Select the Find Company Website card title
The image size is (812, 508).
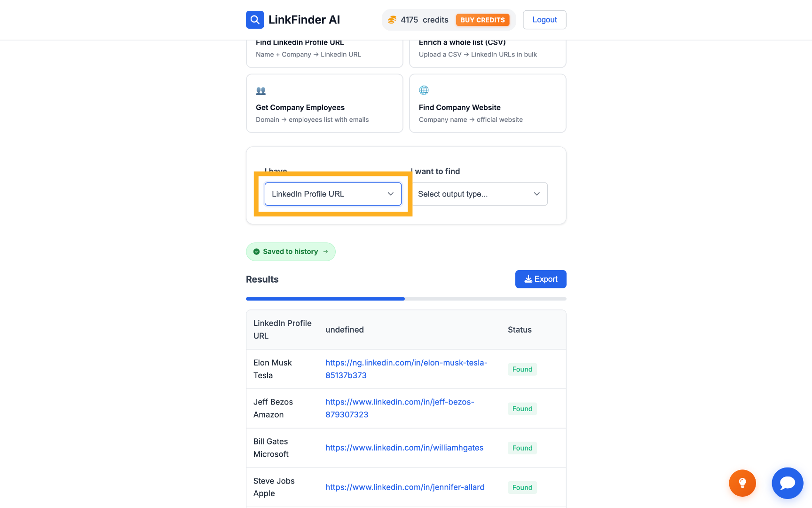[460, 107]
